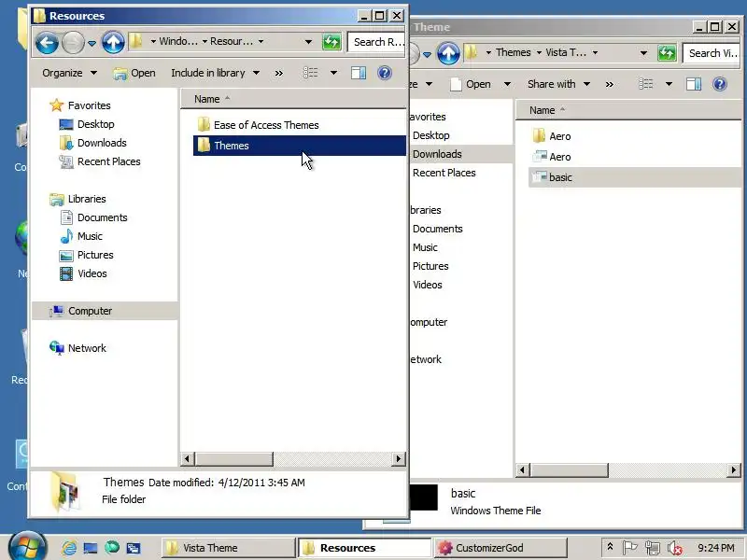Open Share with menu in Vista Theme
This screenshot has height=560, width=747.
pos(558,84)
